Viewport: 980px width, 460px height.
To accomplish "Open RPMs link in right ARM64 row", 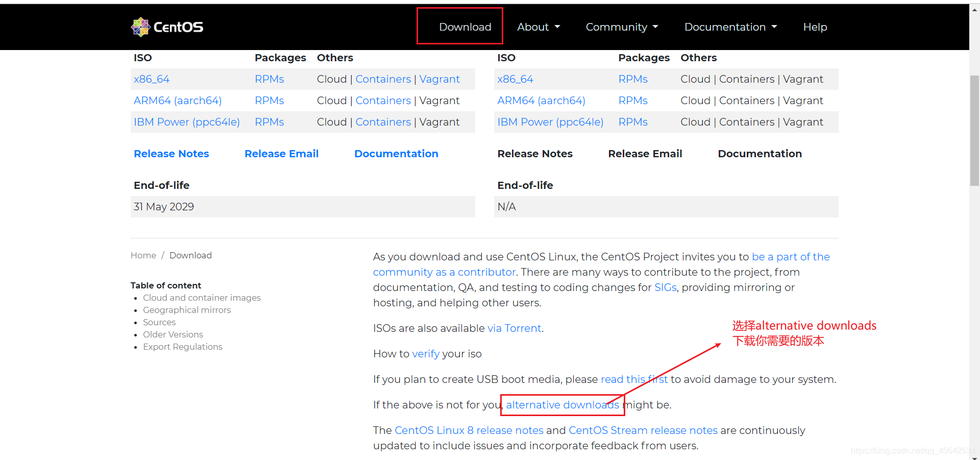I will (x=633, y=101).
